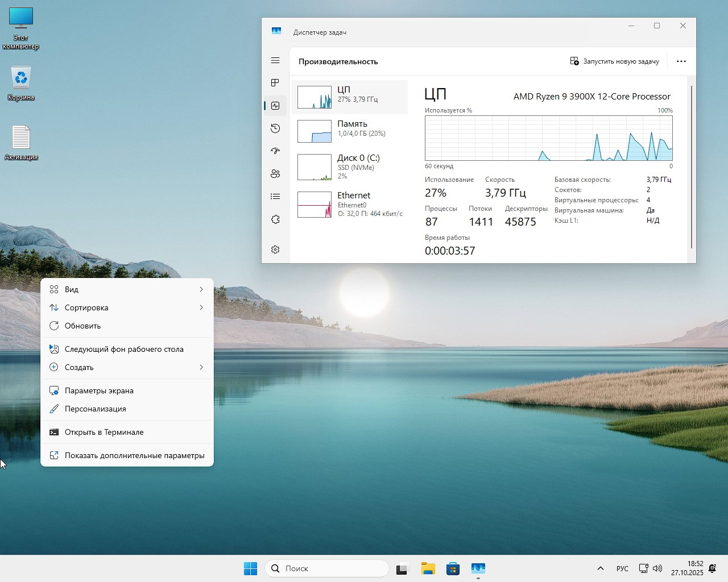Toggle the volume icon in system tray
The image size is (728, 582).
[x=658, y=568]
